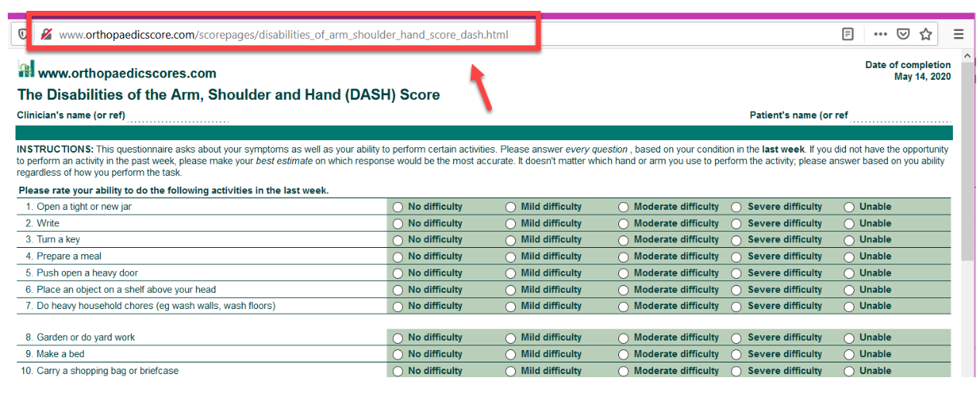Image resolution: width=980 pixels, height=395 pixels.
Task: Open the Firefox hamburger menu
Action: [x=958, y=34]
